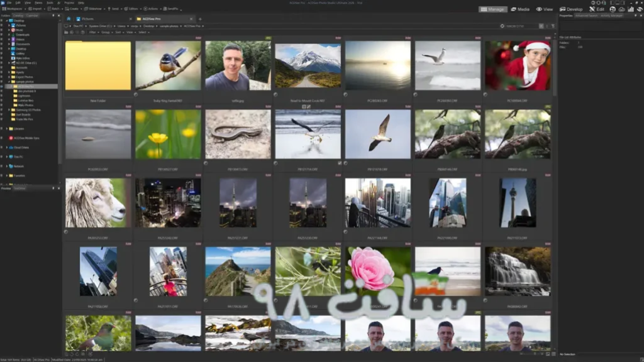Click the SendPix toolbar button

pyautogui.click(x=172, y=9)
